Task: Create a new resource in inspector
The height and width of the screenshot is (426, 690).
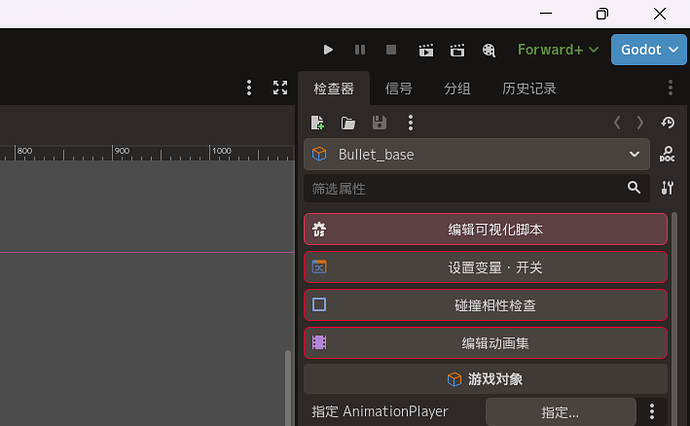Action: coord(317,123)
